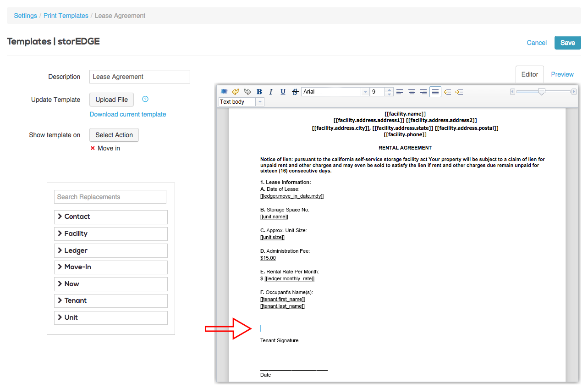The height and width of the screenshot is (389, 588).
Task: Decrease paragraph indent
Action: tap(447, 92)
